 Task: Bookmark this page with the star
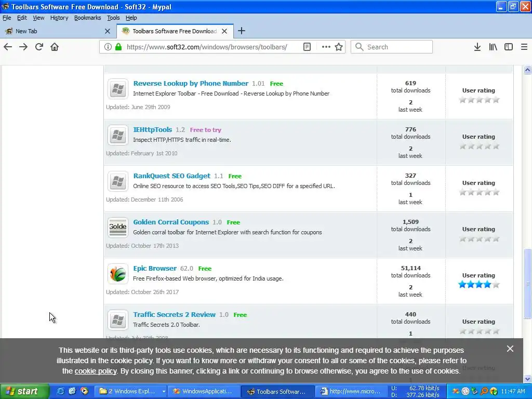coord(339,47)
